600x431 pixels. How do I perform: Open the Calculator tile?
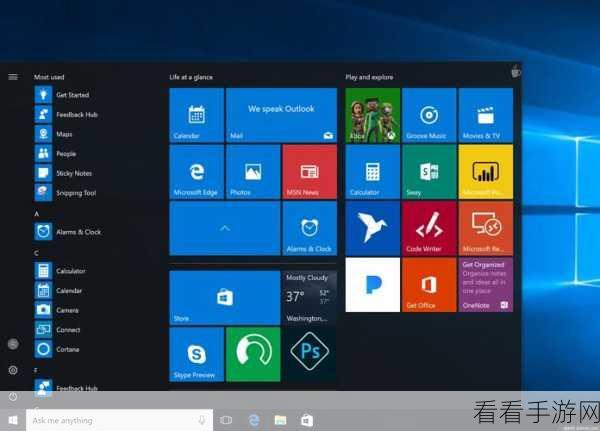(373, 172)
